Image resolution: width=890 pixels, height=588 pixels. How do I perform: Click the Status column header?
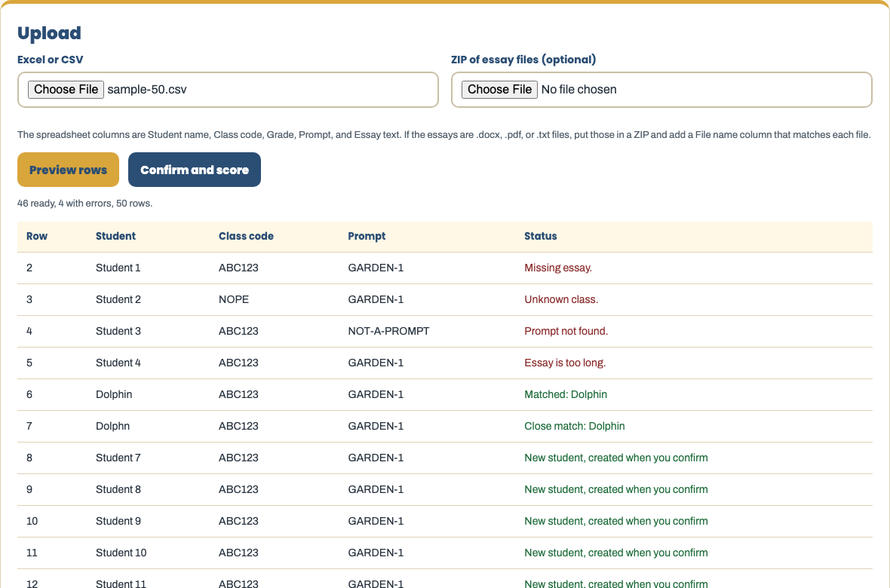click(x=540, y=236)
